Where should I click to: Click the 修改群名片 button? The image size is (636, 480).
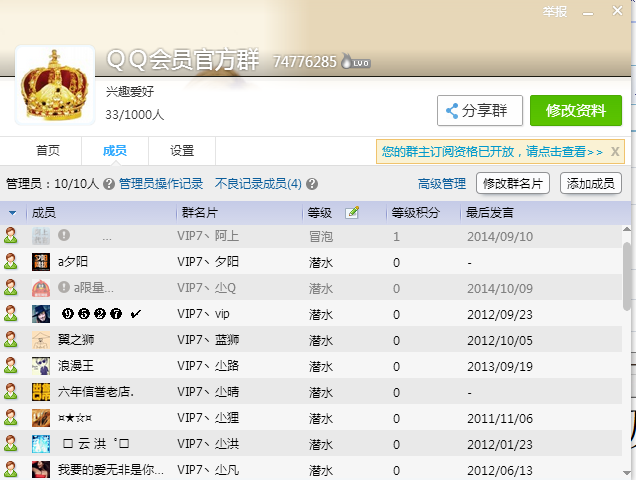(513, 183)
